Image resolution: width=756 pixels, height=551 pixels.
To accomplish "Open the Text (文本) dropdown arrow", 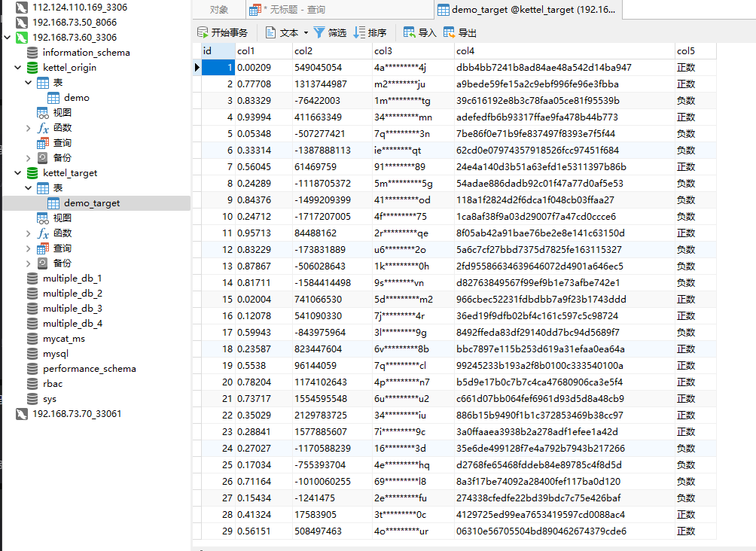I will pyautogui.click(x=306, y=33).
